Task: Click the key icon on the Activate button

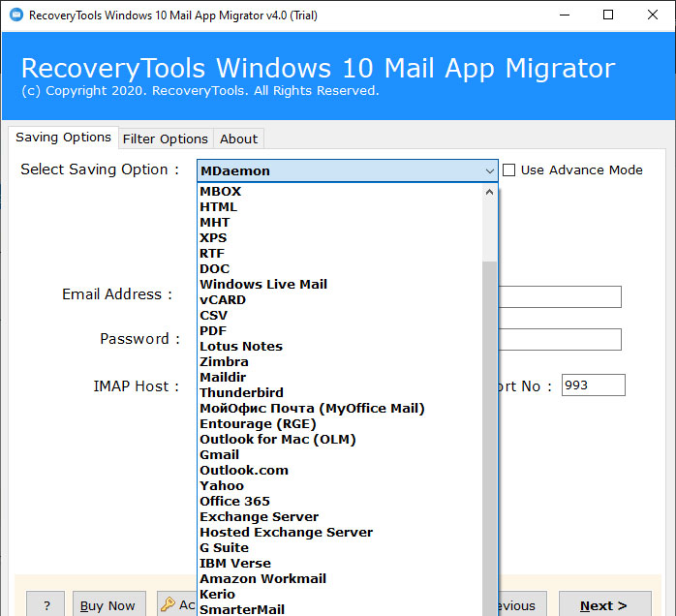Action: pos(168,604)
